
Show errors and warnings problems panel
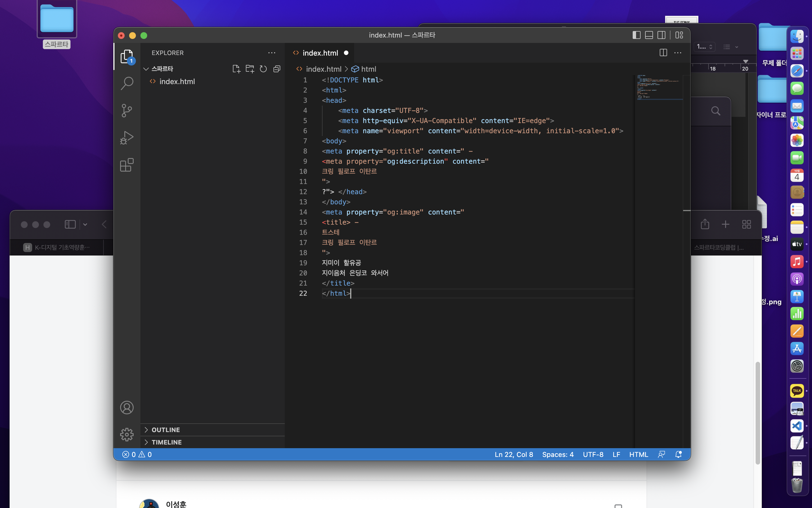coord(137,454)
